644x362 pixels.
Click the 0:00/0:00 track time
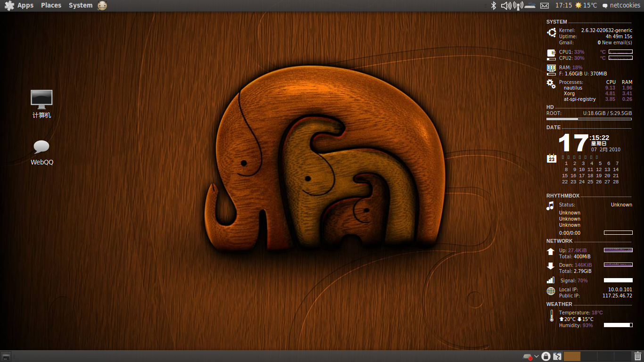[x=570, y=233]
